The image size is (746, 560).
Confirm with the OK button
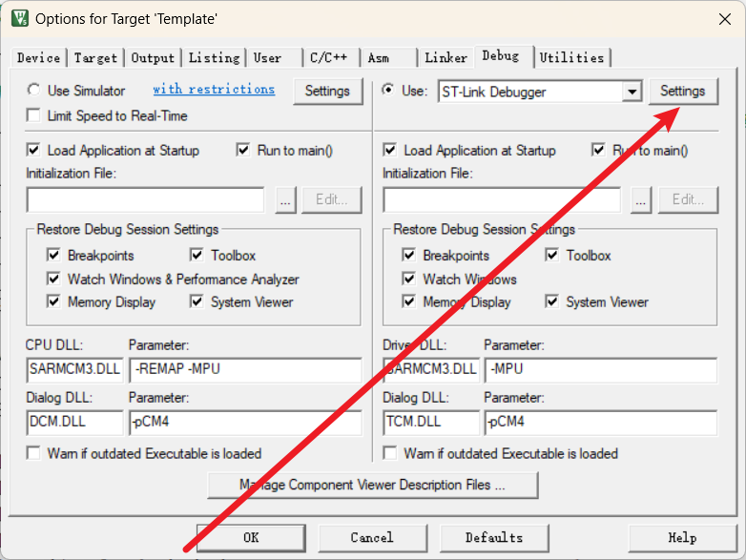[x=251, y=538]
